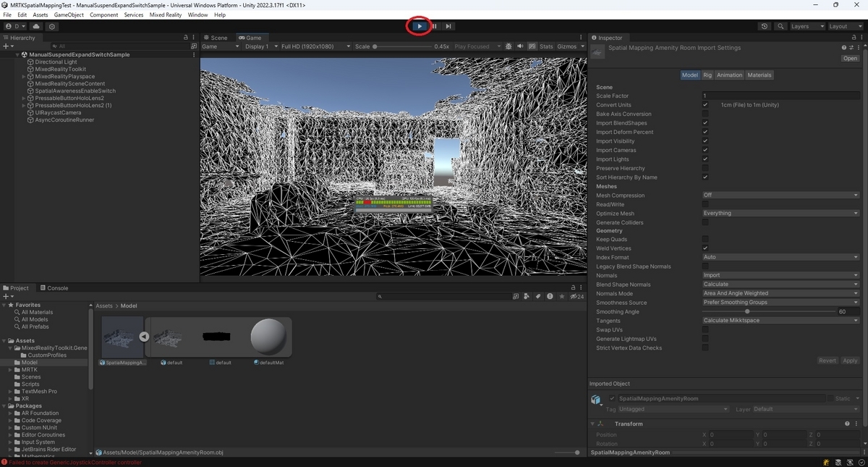Click the Open button in Inspector
Image resolution: width=868 pixels, height=467 pixels.
coord(850,59)
